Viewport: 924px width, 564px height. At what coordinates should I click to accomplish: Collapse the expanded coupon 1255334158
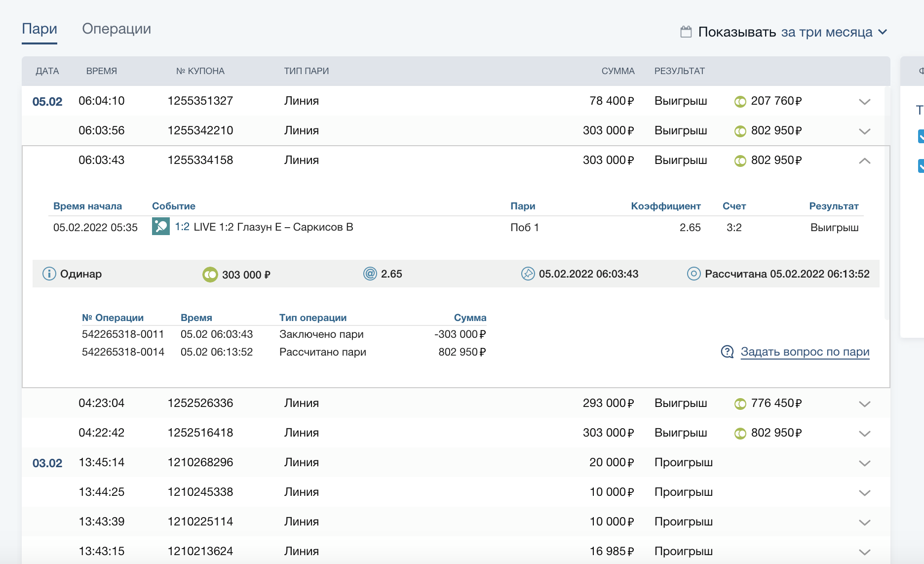(864, 161)
